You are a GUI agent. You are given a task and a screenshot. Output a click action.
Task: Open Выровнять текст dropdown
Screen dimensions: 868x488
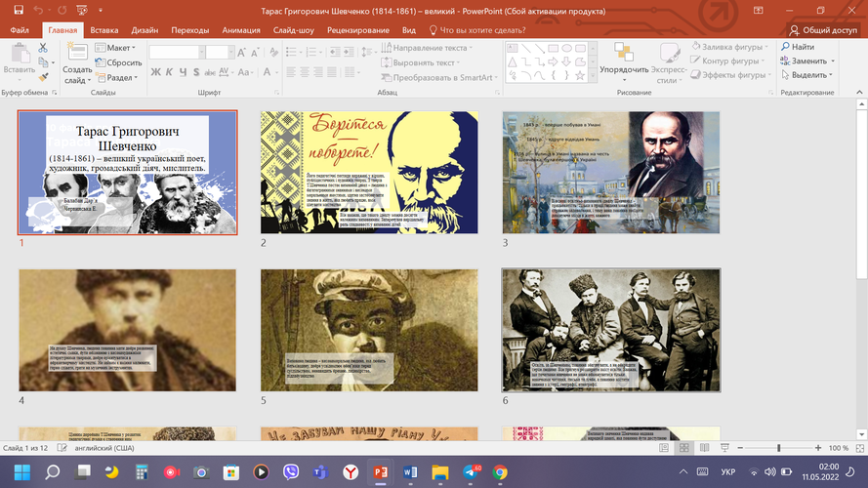click(x=421, y=62)
